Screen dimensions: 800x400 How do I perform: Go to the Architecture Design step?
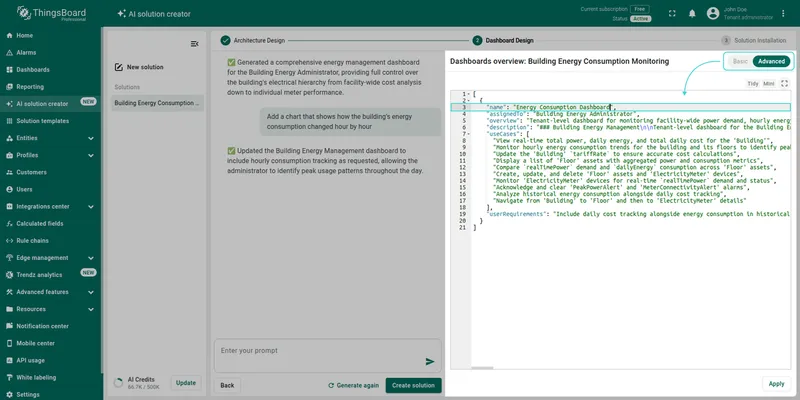click(253, 40)
